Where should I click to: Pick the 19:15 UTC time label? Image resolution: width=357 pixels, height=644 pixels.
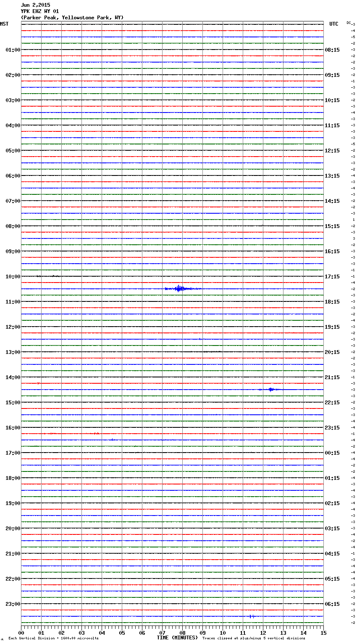click(x=332, y=327)
